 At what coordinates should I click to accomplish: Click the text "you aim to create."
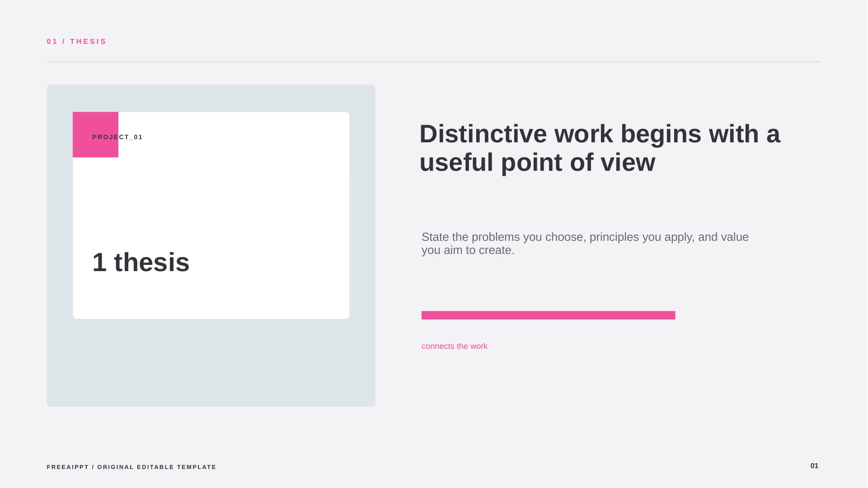pos(468,250)
